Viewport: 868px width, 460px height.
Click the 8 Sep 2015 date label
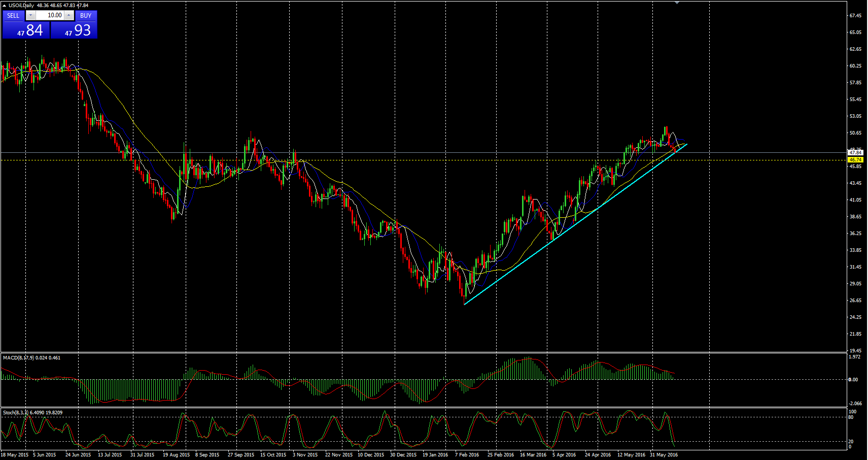pos(207,455)
